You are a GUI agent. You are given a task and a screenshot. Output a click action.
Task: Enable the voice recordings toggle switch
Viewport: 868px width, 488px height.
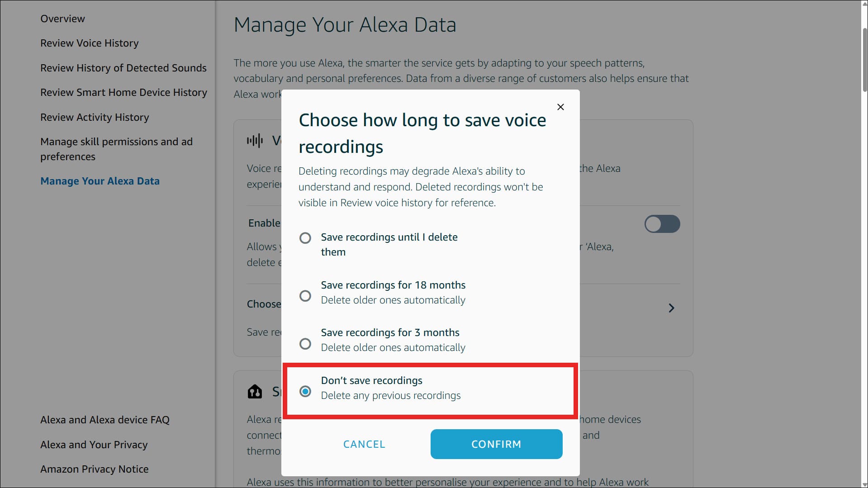pyautogui.click(x=662, y=224)
